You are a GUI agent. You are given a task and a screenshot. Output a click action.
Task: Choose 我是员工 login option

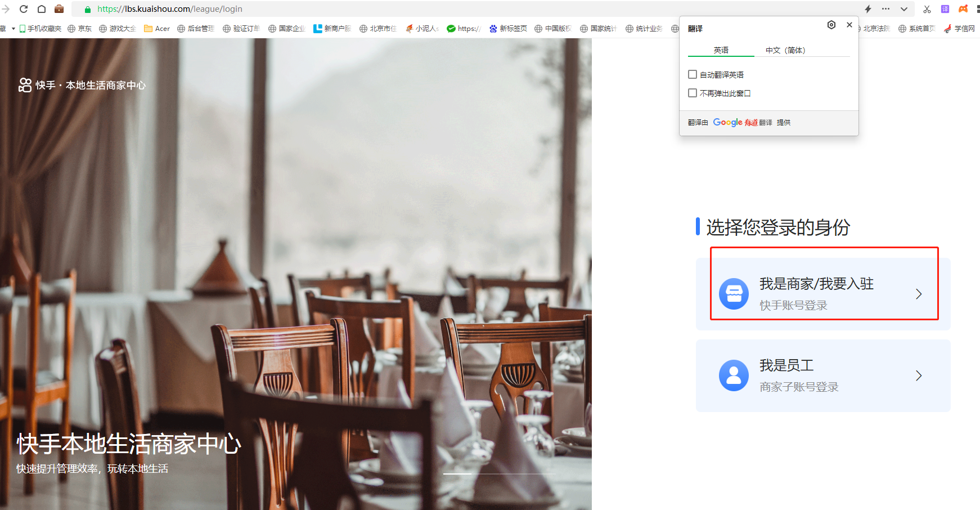[823, 375]
